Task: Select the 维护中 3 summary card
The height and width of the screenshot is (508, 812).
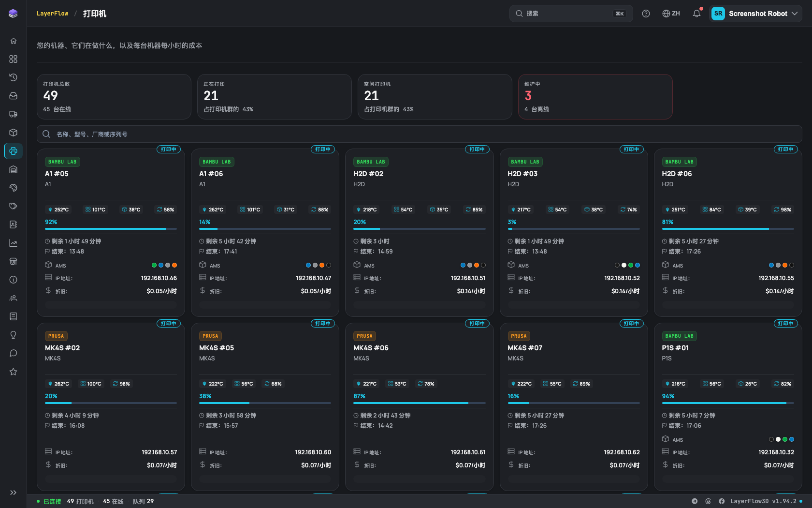Action: 595,97
